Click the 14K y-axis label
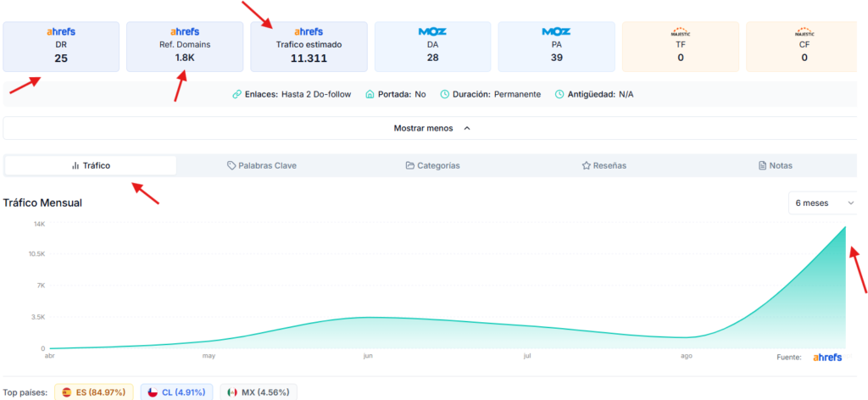 click(39, 224)
